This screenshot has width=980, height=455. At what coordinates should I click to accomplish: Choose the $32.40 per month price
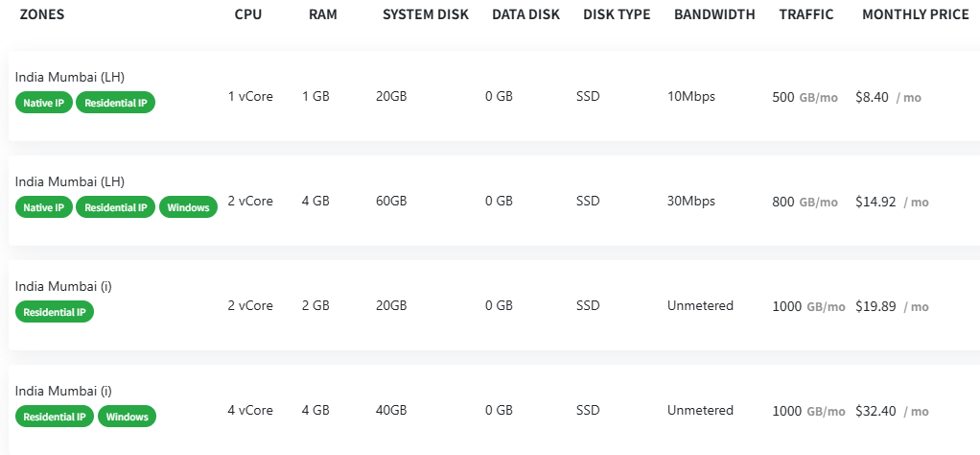(x=875, y=411)
